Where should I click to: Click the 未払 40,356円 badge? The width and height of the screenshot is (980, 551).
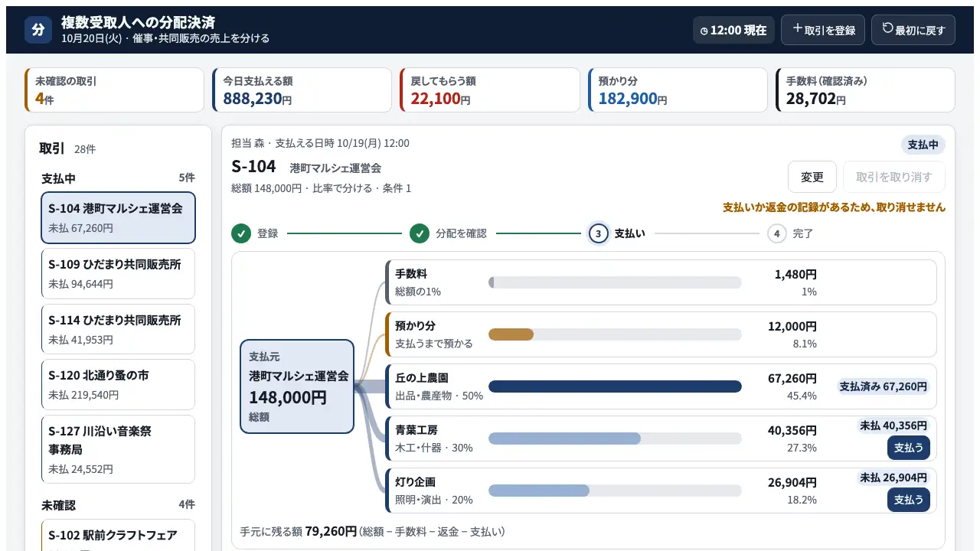click(x=893, y=425)
